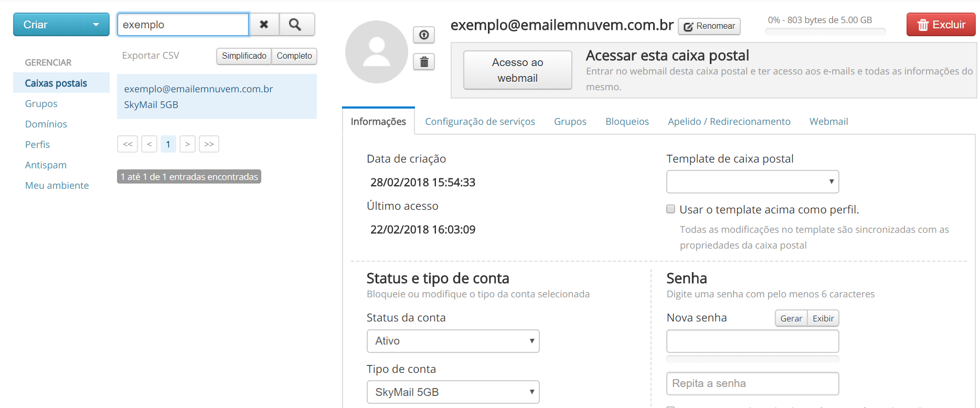Go to the next results page
The height and width of the screenshot is (408, 980).
187,144
